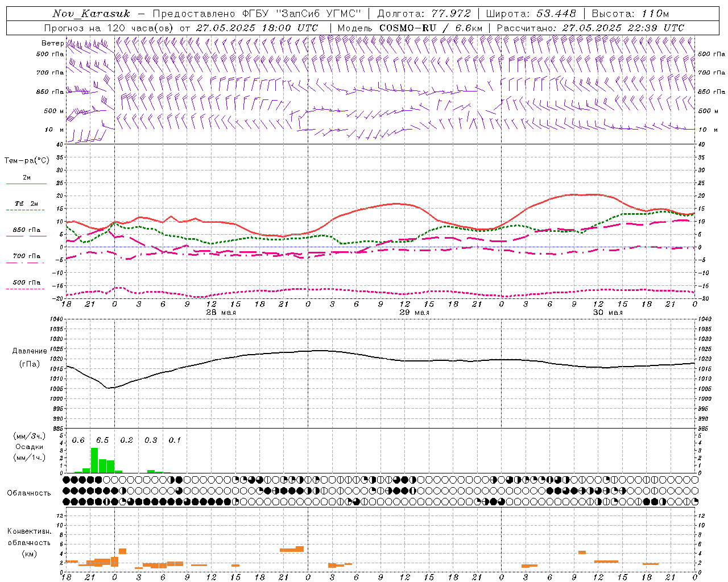
Task: Click the Облачность cloud cover label
Action: pyautogui.click(x=29, y=493)
